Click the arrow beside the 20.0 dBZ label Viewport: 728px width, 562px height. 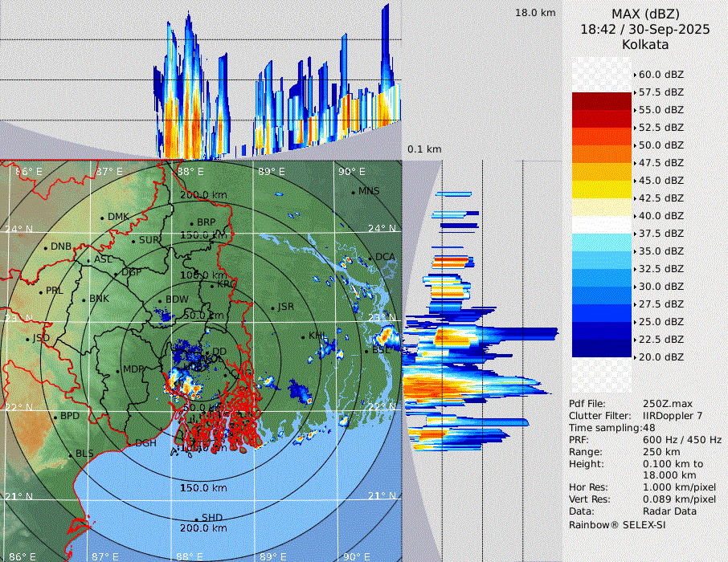tap(636, 357)
